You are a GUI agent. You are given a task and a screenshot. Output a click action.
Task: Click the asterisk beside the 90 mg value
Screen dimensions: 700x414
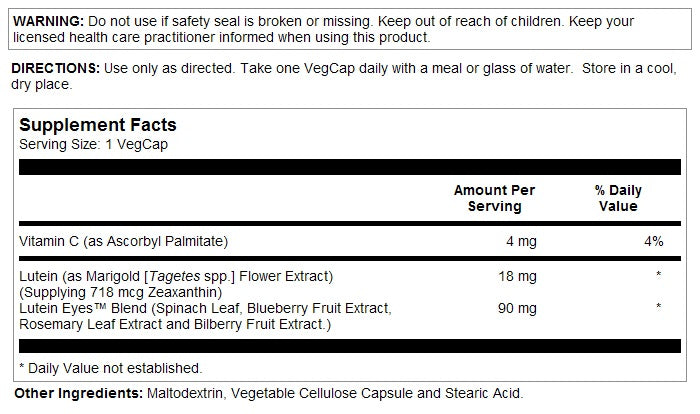pyautogui.click(x=658, y=306)
